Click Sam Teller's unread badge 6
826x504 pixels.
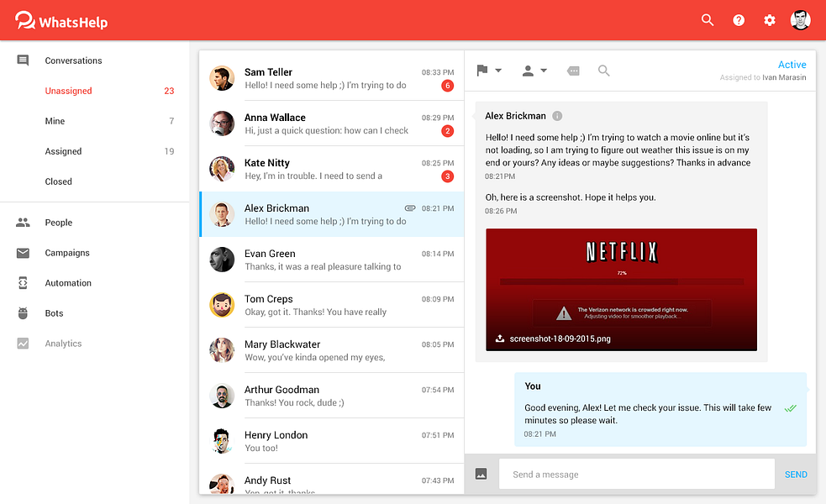coord(447,86)
